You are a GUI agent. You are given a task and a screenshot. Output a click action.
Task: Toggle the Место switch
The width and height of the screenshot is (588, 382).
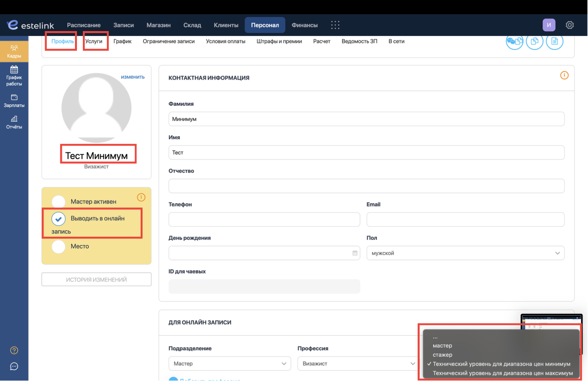(x=58, y=246)
